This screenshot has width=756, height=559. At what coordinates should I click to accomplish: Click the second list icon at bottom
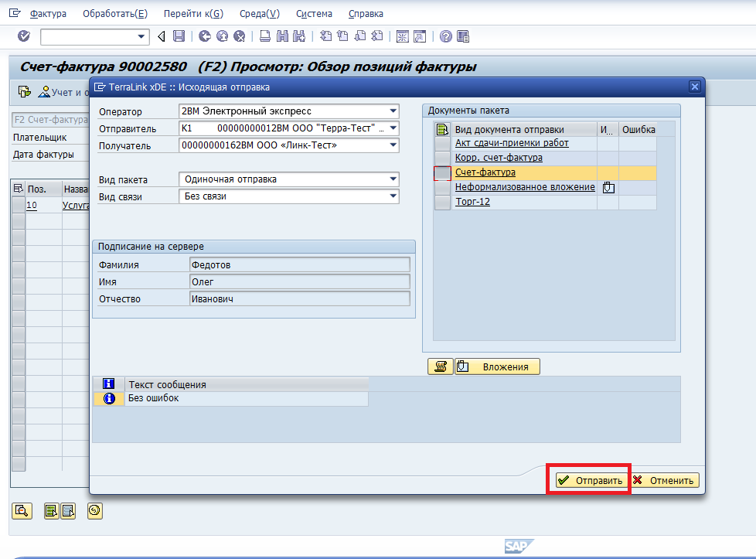point(68,510)
